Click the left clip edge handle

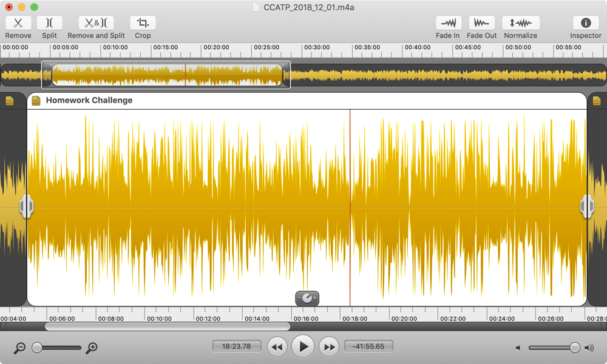26,206
